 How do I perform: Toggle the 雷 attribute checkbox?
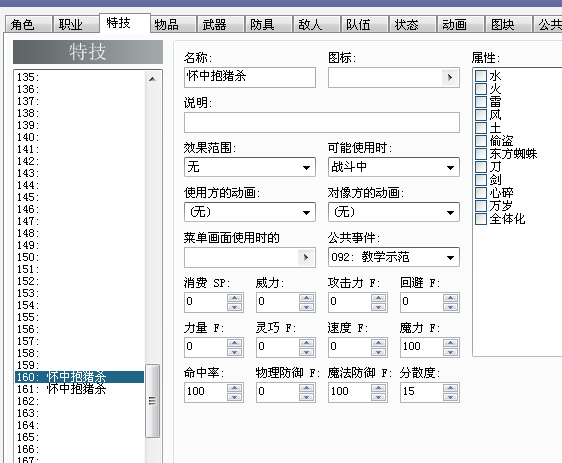(x=481, y=102)
